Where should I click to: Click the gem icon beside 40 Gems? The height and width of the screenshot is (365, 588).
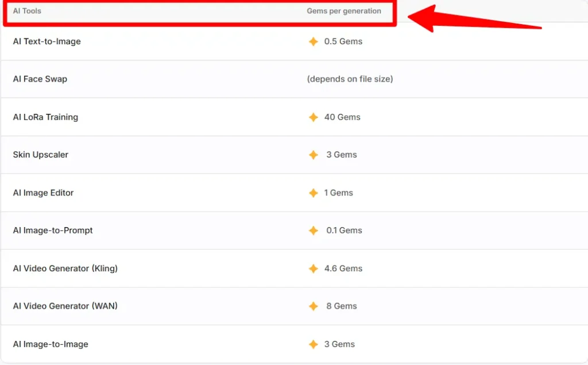[x=313, y=117]
